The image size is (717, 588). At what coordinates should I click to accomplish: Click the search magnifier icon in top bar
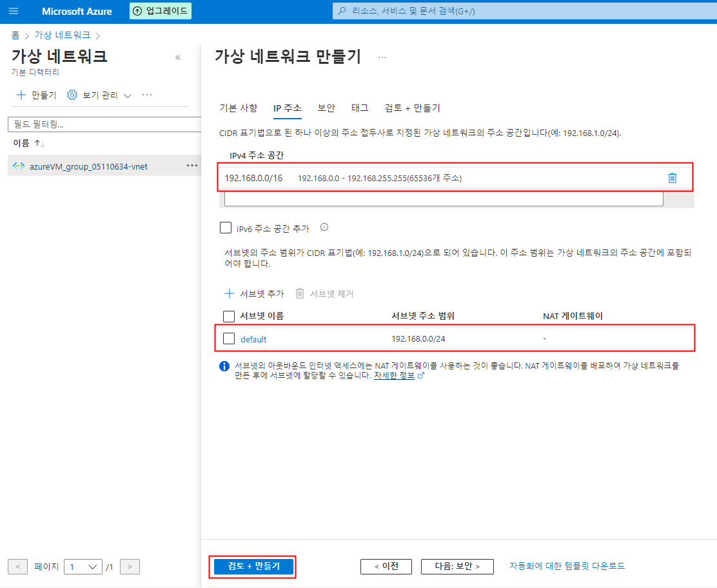click(342, 11)
